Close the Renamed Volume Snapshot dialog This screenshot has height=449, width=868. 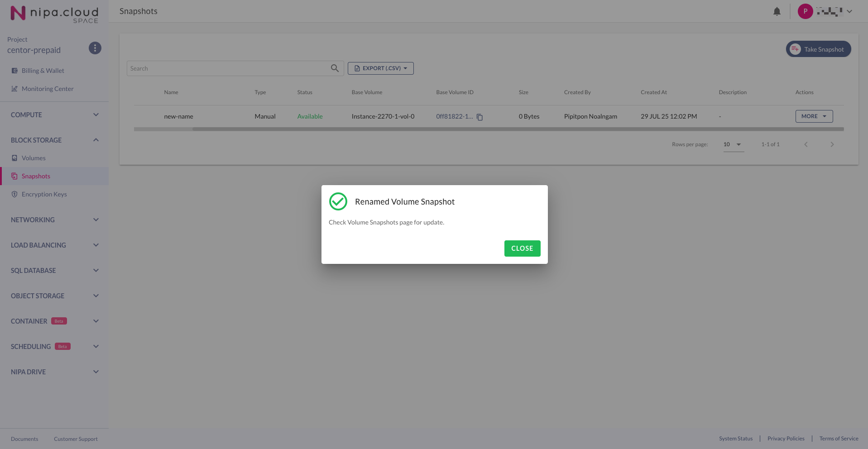tap(522, 248)
